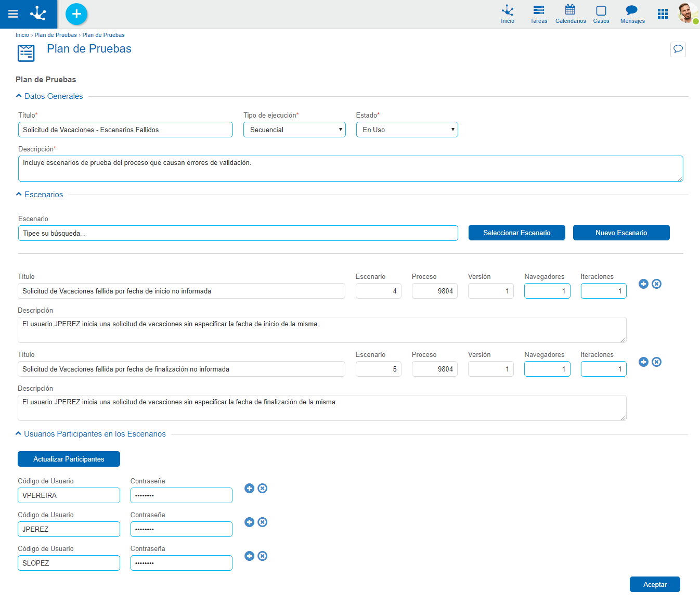Click the SLOPEZ user code field
The image size is (700, 602).
tap(69, 563)
